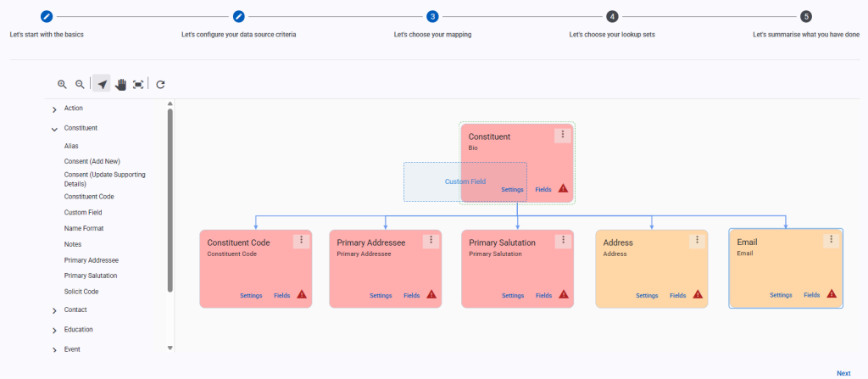The image size is (868, 379).
Task: Click warning triangle on Email node
Action: pyautogui.click(x=832, y=294)
